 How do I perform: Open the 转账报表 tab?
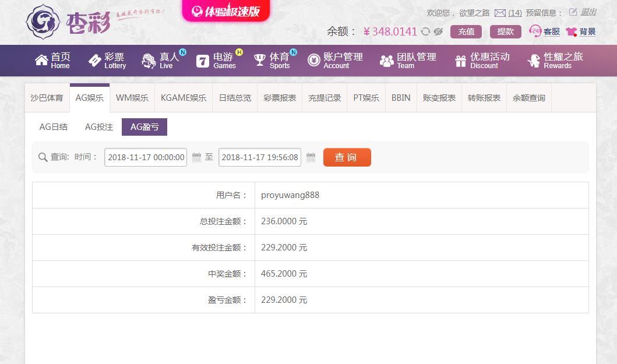(x=484, y=98)
